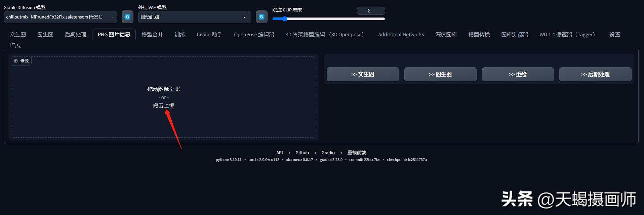Go to the 训练 tab

tap(180, 35)
